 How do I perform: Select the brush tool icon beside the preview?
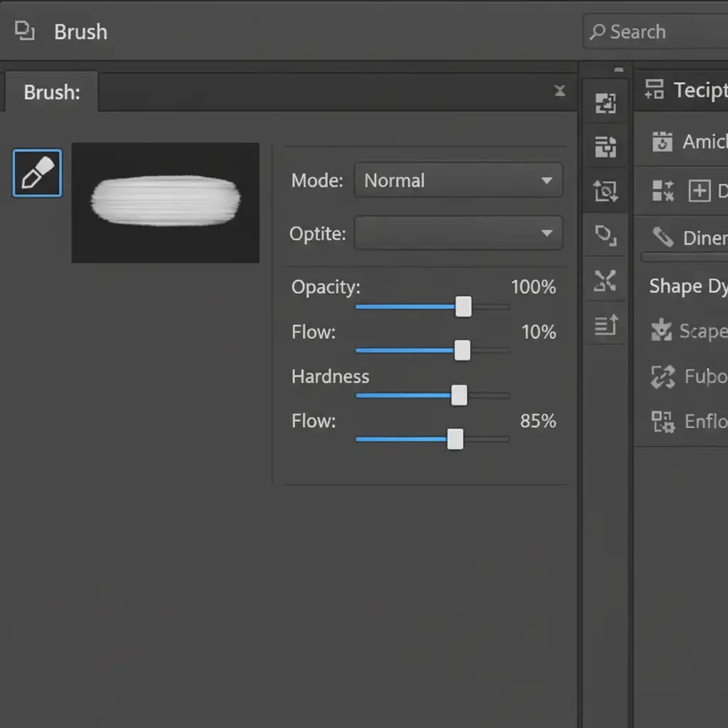[37, 173]
